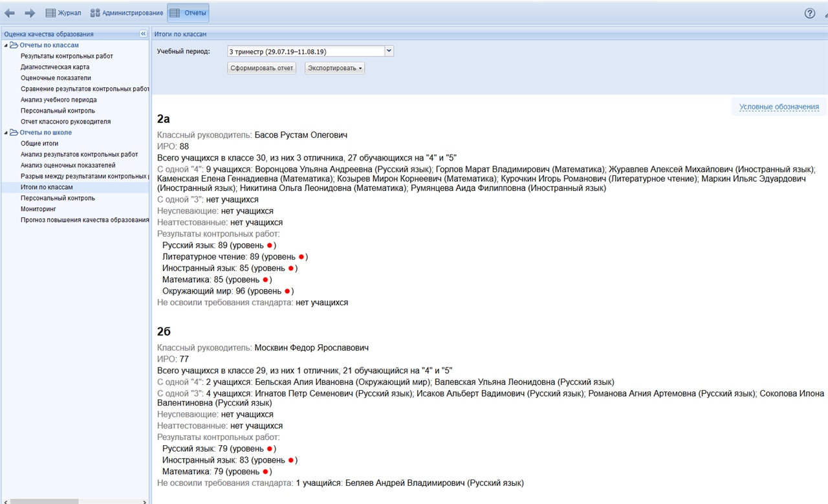Open the help question mark icon
Screen dimensions: 828x504
point(809,13)
